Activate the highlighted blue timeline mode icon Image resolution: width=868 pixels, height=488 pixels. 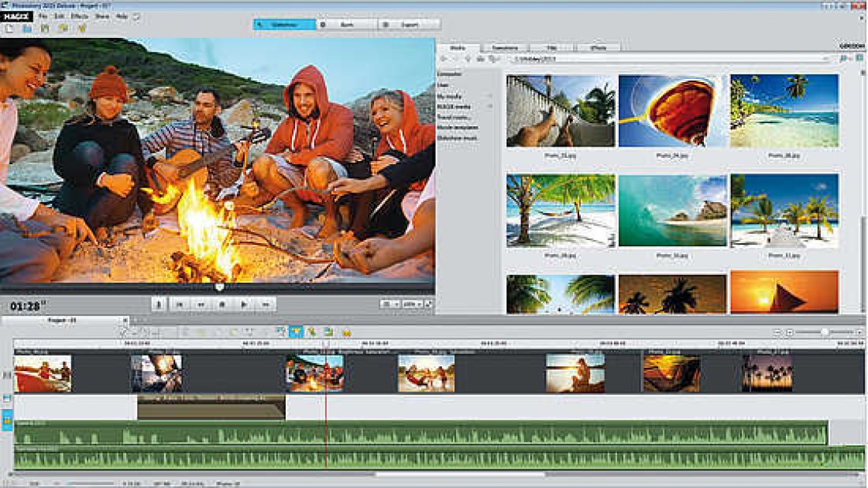coord(296,332)
